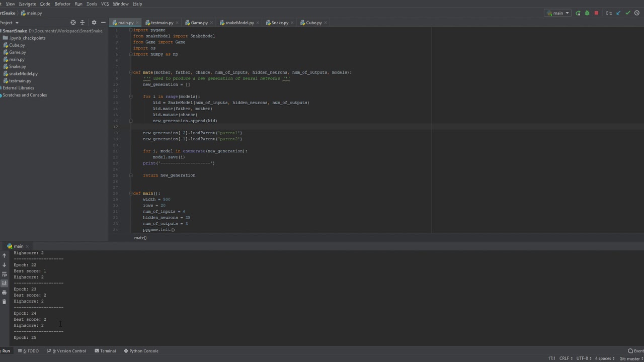Open the View menu
The height and width of the screenshot is (362, 644).
10,4
